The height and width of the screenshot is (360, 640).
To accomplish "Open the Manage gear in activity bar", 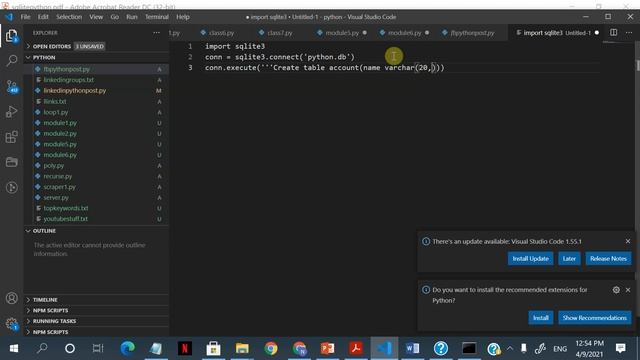I will click(11, 324).
